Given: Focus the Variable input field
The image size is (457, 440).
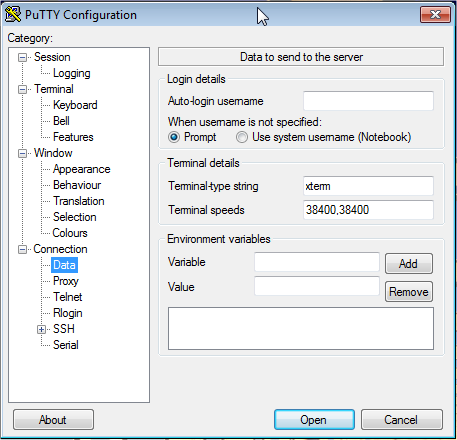Looking at the screenshot, I should (x=317, y=262).
